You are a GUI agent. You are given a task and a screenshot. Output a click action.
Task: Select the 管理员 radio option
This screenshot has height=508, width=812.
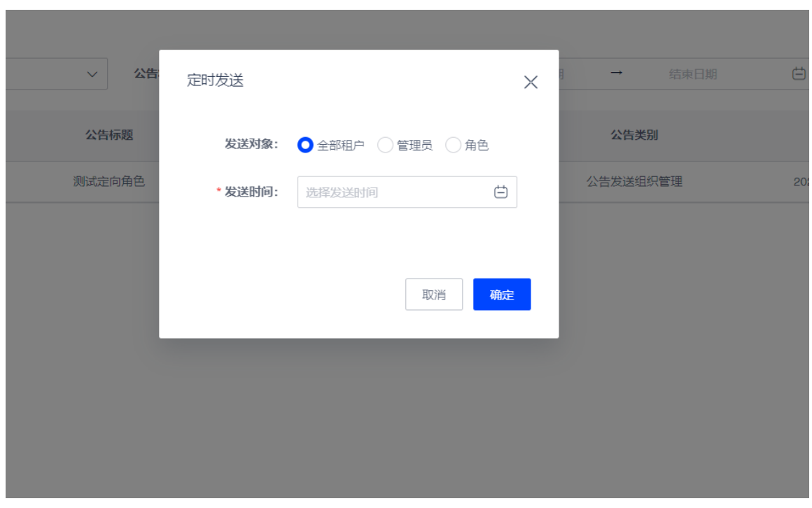click(x=385, y=145)
